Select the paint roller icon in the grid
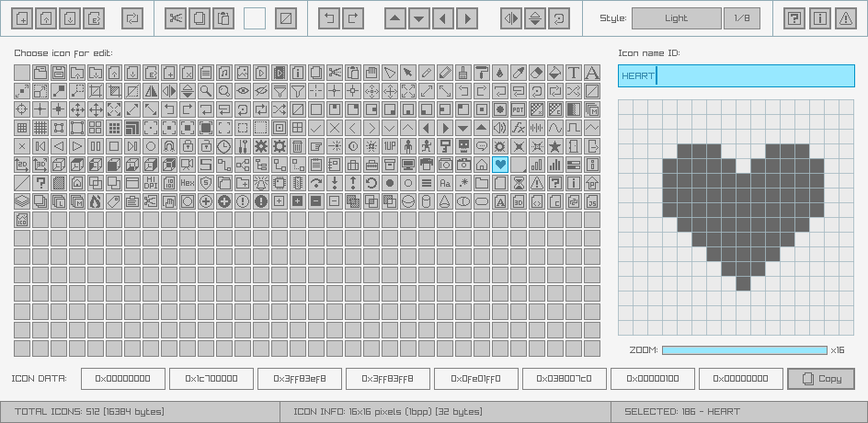868x423 pixels. [482, 73]
